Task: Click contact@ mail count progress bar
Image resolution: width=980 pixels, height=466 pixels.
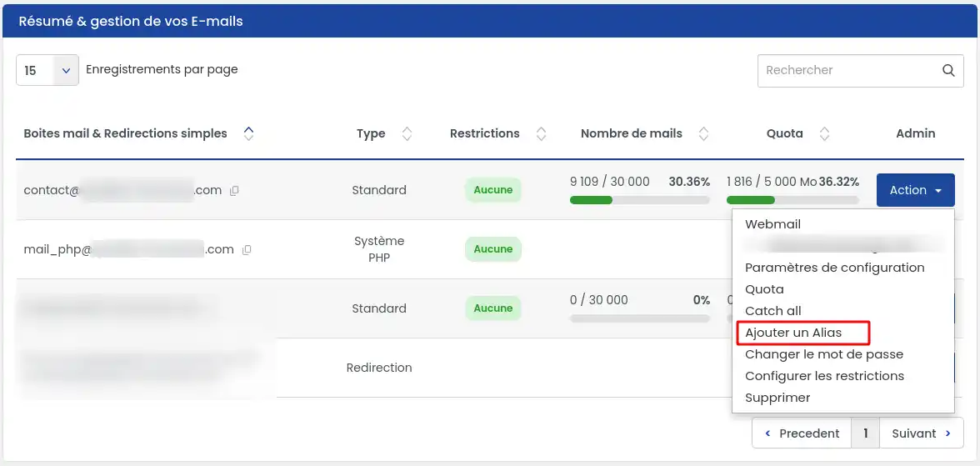Action: click(640, 200)
